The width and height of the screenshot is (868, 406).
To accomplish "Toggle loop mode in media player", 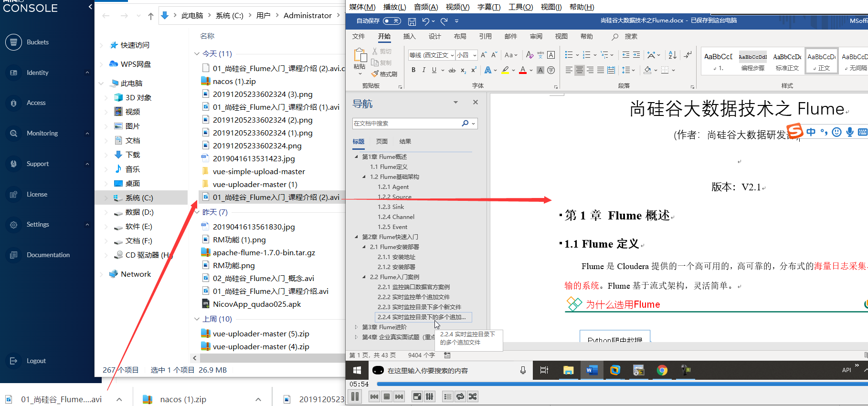I will pos(460,396).
